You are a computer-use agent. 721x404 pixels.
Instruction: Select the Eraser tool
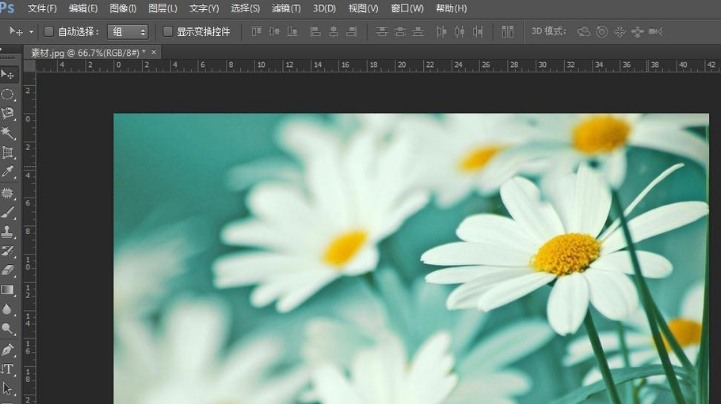8,270
